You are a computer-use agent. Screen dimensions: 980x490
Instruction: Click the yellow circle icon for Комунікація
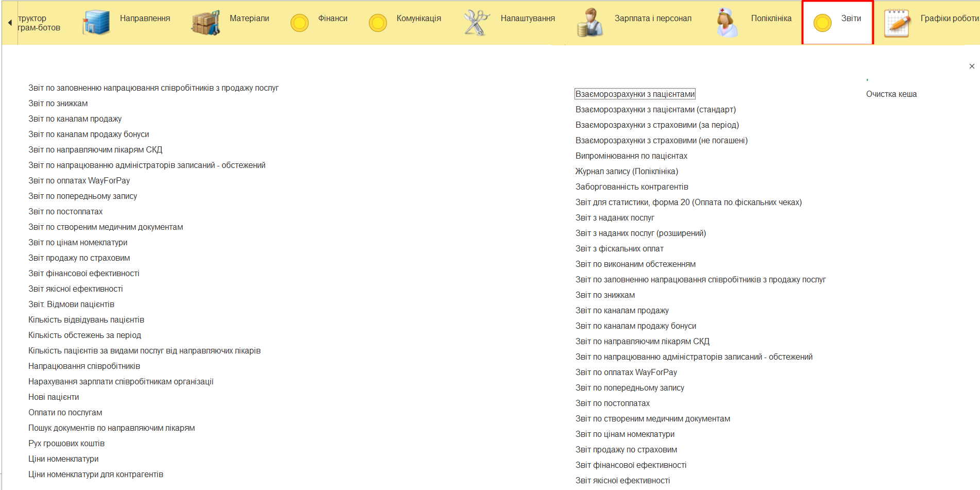click(378, 23)
